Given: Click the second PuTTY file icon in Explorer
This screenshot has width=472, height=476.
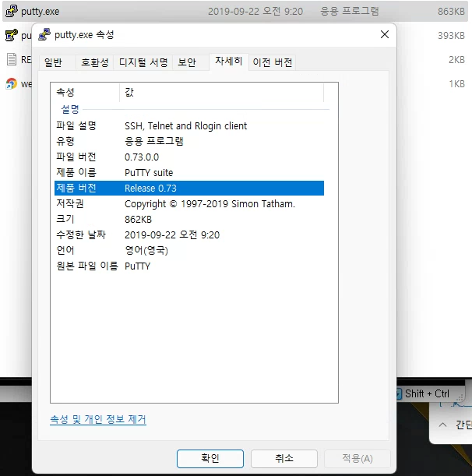Looking at the screenshot, I should tap(12, 35).
